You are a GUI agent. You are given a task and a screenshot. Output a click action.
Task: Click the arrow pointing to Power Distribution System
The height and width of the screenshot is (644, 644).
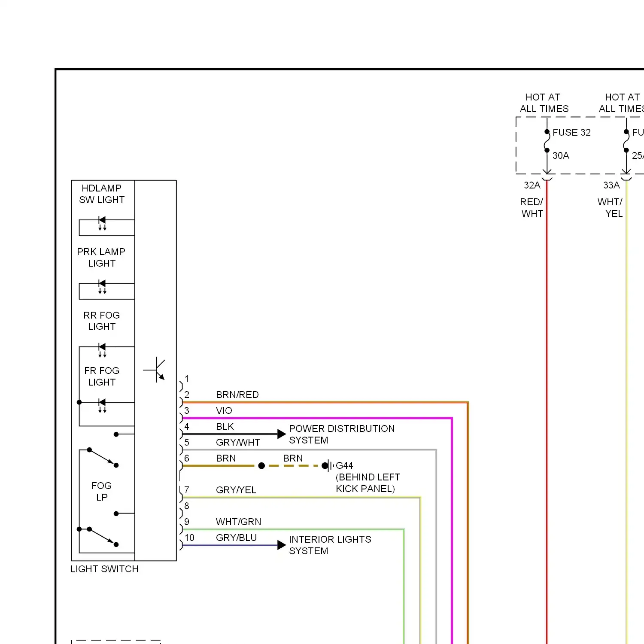pos(281,434)
